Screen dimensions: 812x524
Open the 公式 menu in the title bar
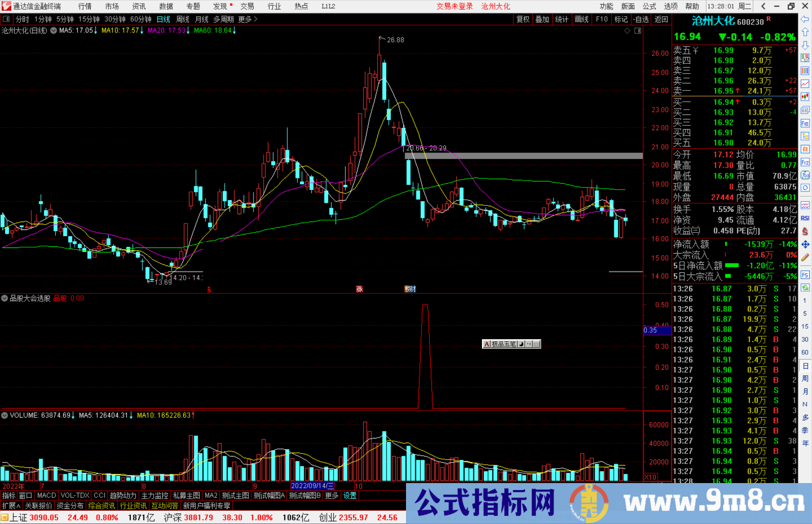point(649,6)
